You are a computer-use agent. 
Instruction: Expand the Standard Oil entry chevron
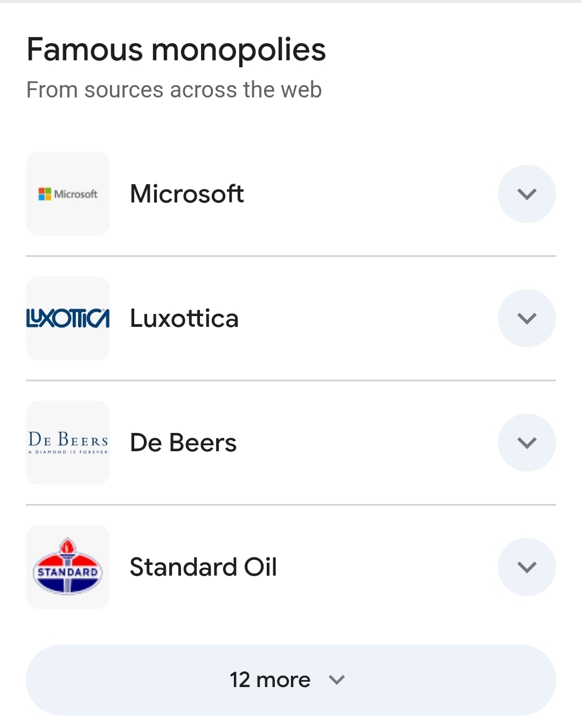point(527,567)
